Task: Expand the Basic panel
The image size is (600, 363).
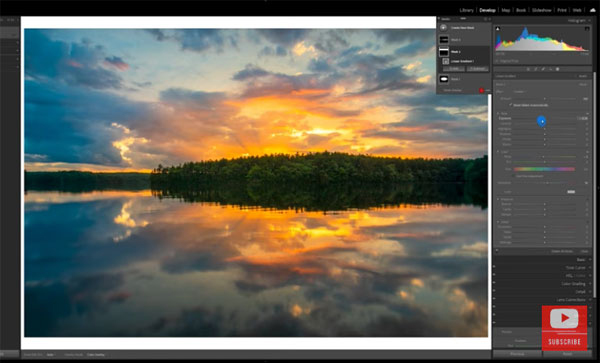Action: [x=582, y=260]
